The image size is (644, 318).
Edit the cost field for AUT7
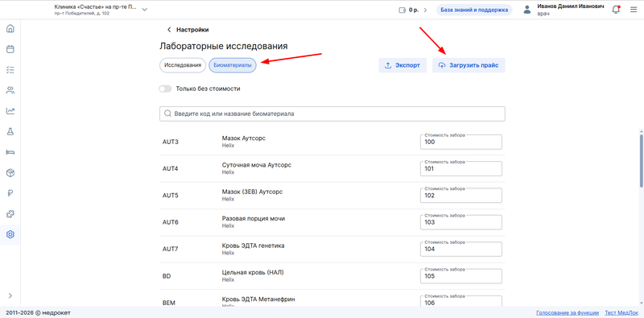(460, 249)
